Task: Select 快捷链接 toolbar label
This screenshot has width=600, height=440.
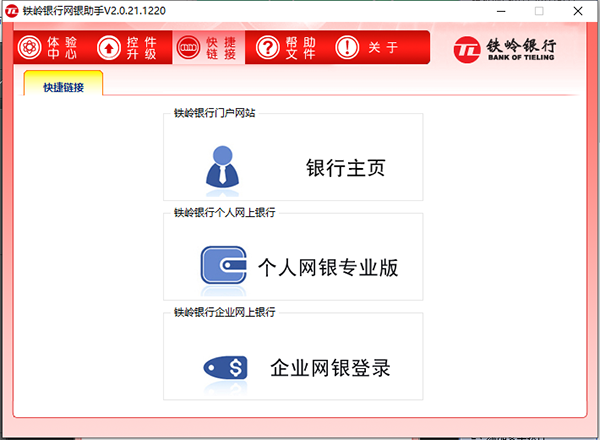Action: [221, 47]
